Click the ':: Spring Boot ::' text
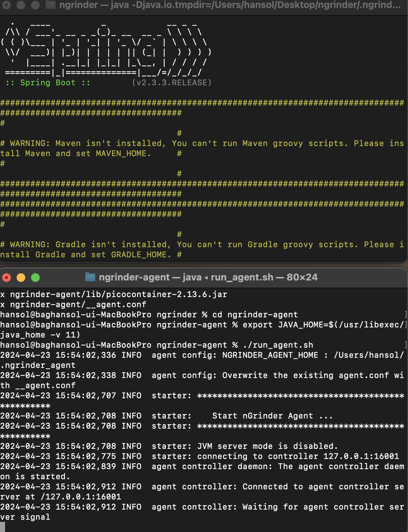 pyautogui.click(x=48, y=83)
